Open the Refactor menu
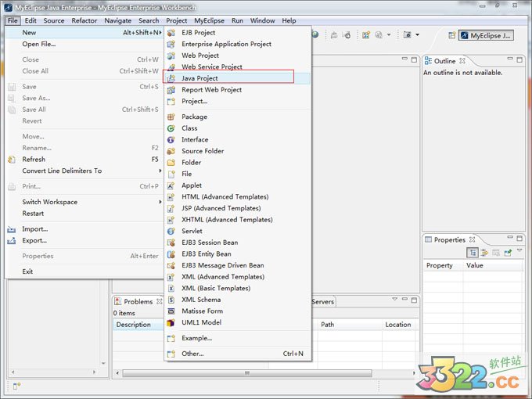The height and width of the screenshot is (399, 532). [x=84, y=20]
